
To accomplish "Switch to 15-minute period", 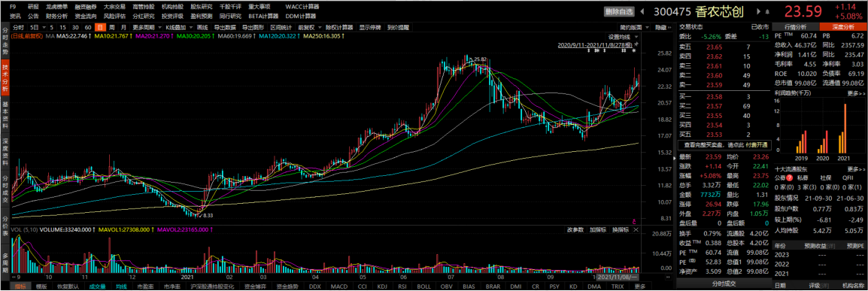I will (62, 27).
